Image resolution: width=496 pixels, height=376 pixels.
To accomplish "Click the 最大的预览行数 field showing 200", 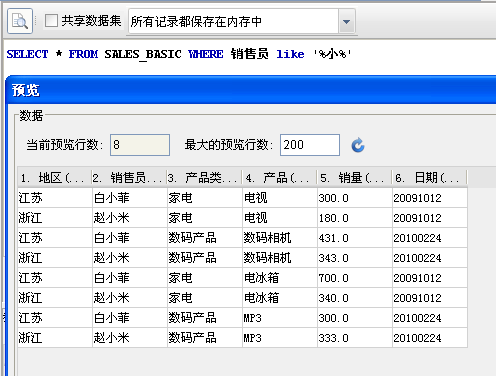I will coord(310,145).
